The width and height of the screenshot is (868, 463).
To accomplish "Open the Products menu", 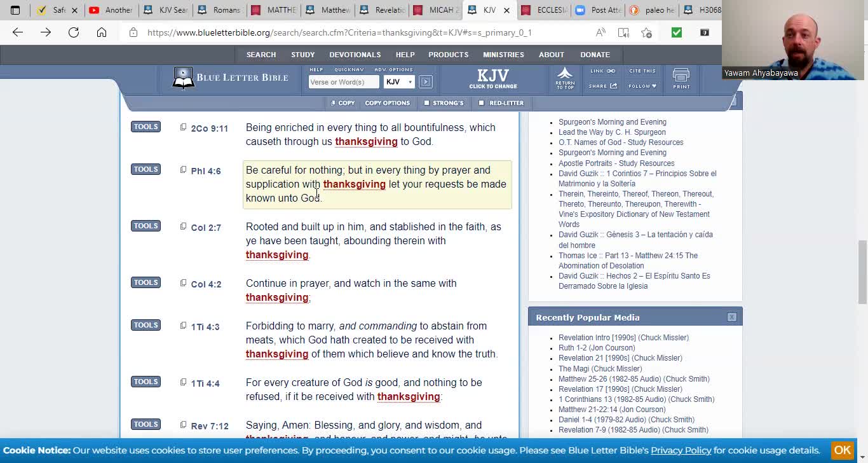I will tap(449, 55).
